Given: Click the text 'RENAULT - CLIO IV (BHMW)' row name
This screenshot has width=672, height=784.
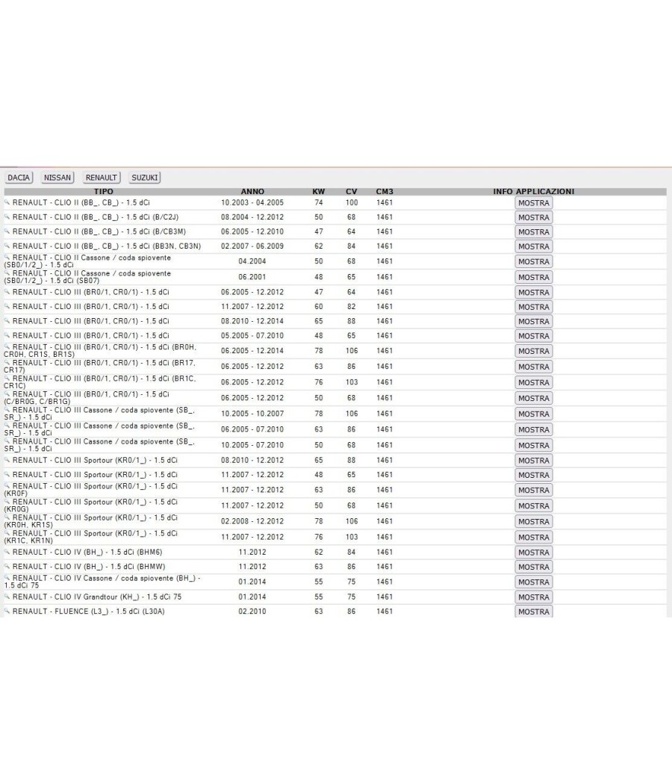Looking at the screenshot, I should [x=89, y=567].
